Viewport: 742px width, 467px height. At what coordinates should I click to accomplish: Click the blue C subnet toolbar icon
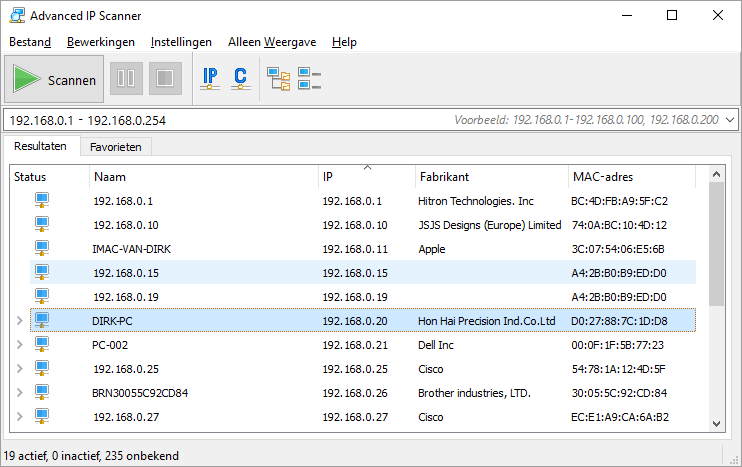coord(240,79)
